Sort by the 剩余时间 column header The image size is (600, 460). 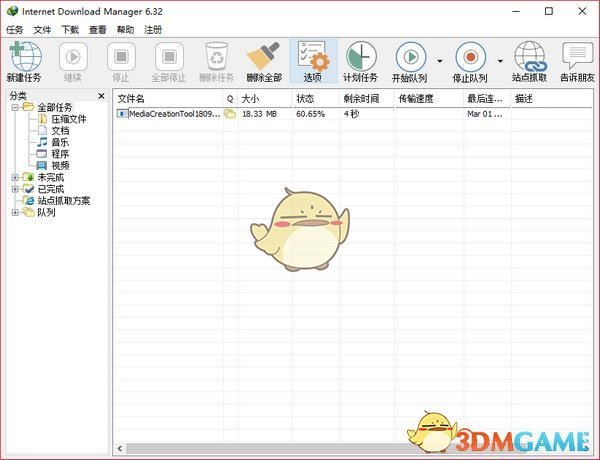click(367, 99)
